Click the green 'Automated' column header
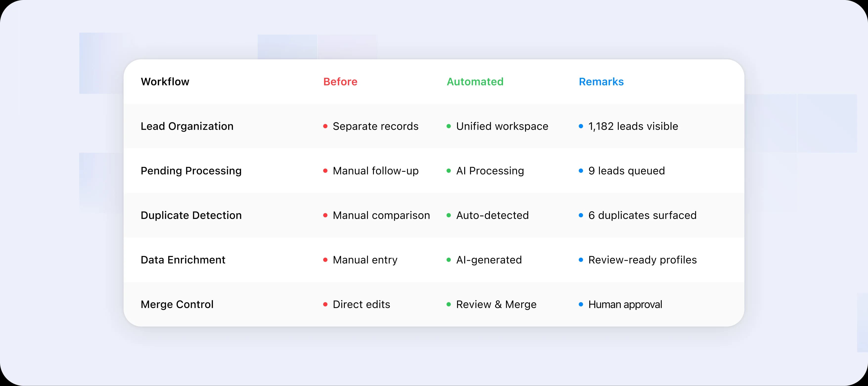 [475, 82]
